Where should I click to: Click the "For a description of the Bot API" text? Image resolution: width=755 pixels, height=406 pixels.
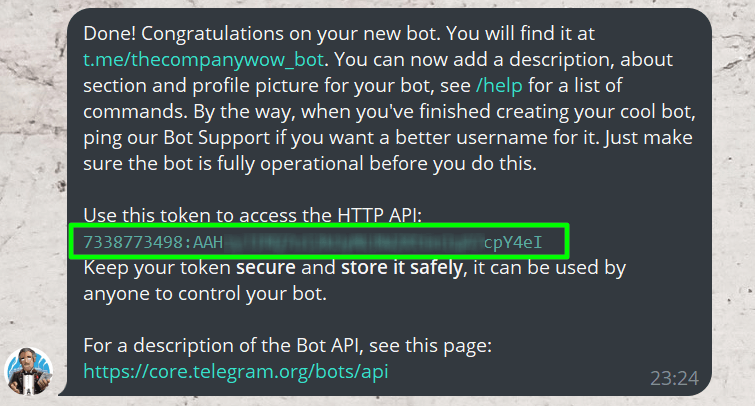[x=287, y=346]
